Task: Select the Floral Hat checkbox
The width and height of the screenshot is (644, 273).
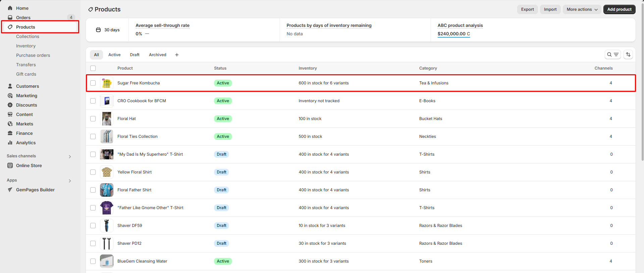Action: tap(93, 119)
